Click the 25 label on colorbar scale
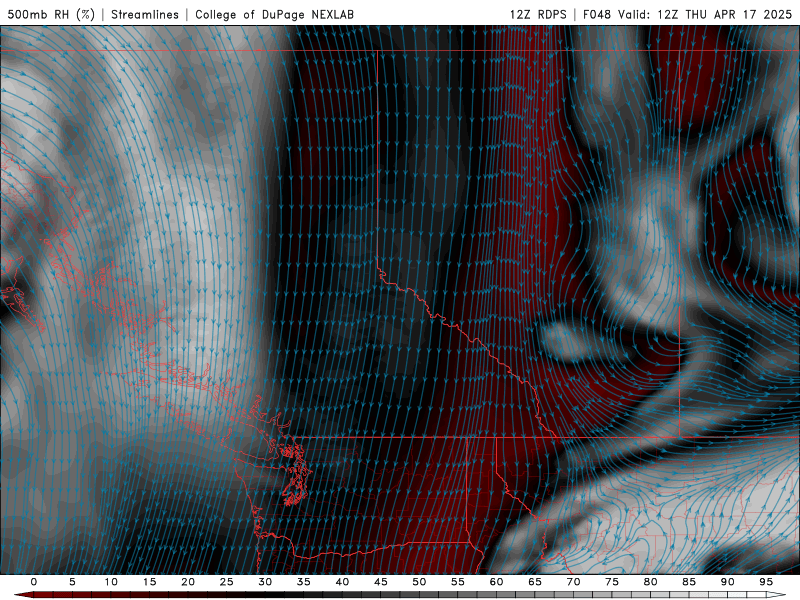 (227, 582)
